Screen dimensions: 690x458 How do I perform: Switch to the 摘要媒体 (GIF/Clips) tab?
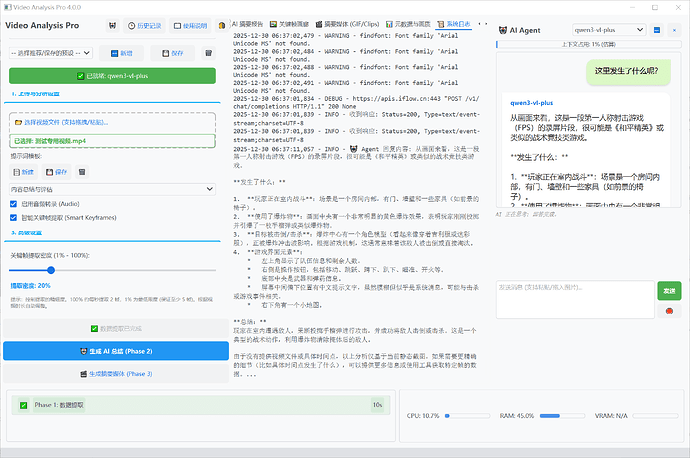[x=347, y=24]
